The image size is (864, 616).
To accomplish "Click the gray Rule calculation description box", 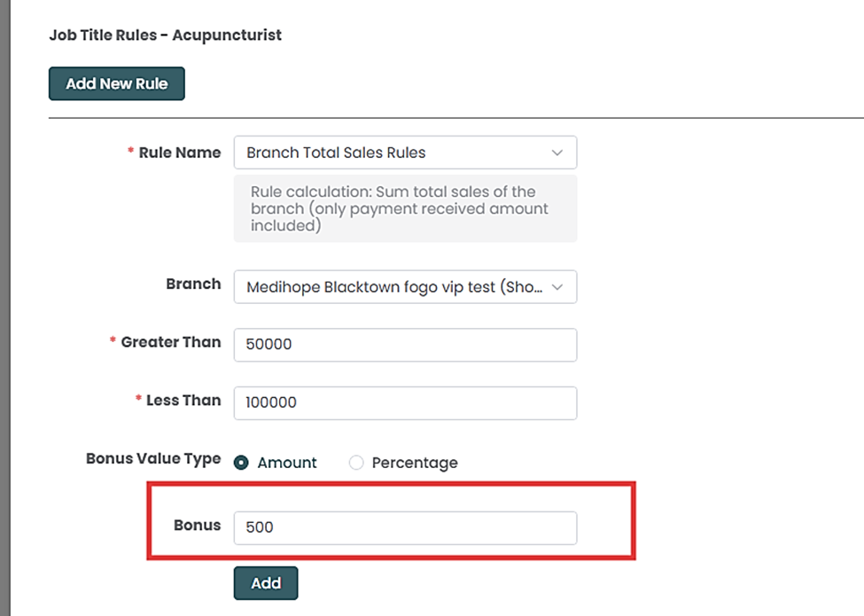I will (x=405, y=208).
